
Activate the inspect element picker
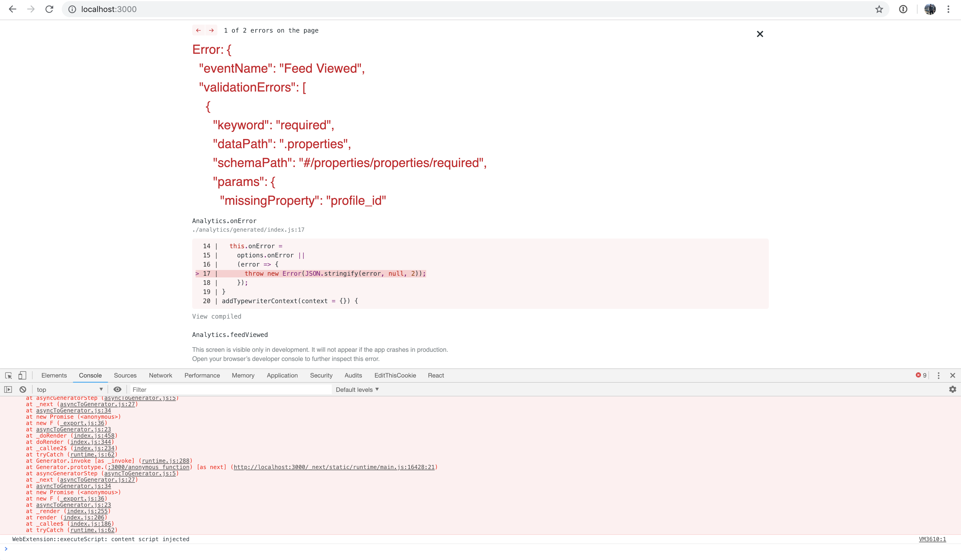(8, 375)
